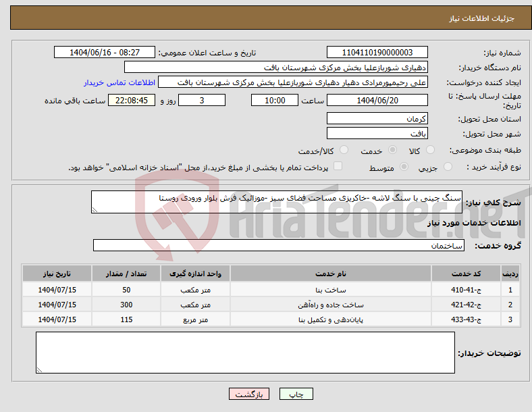532x412 pixels.
Task: Click متر مکعب unit in ساخت جاده row
Action: coord(195,305)
